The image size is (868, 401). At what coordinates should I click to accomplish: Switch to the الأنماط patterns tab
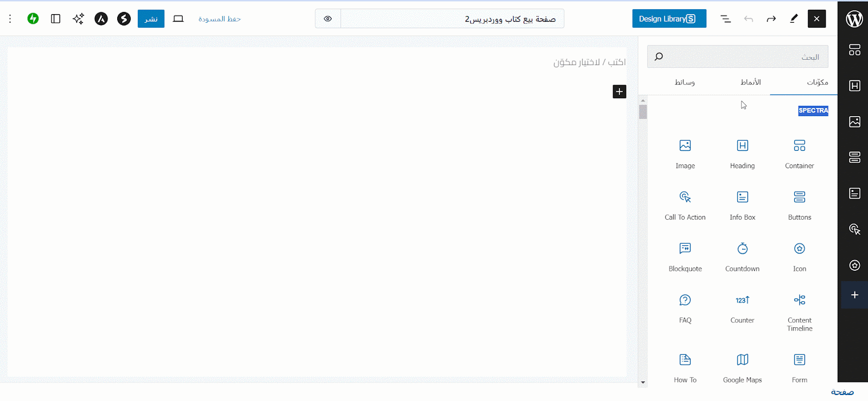[751, 82]
